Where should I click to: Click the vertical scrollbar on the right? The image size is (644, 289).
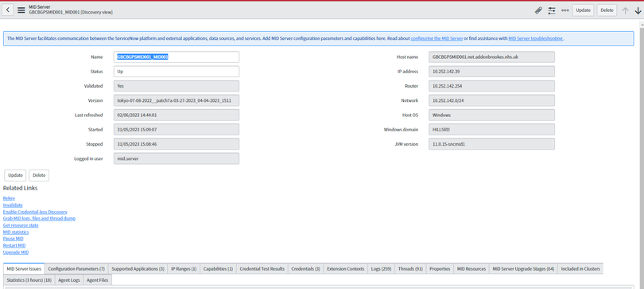coord(641,154)
